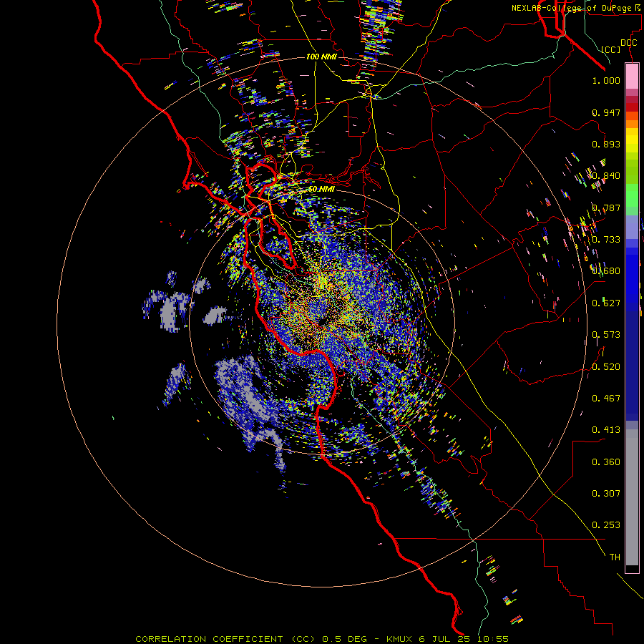Click the TH threshold label
The height and width of the screenshot is (644, 644).
click(615, 557)
